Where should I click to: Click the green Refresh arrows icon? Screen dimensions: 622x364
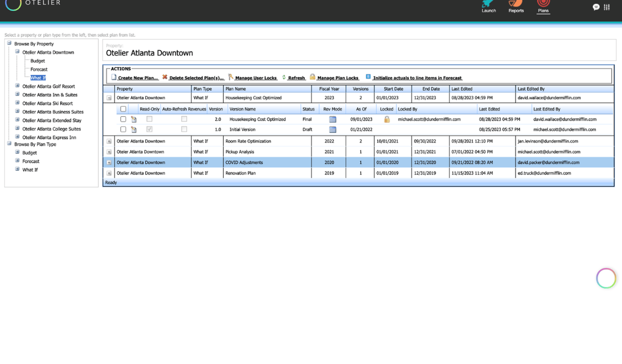point(284,77)
